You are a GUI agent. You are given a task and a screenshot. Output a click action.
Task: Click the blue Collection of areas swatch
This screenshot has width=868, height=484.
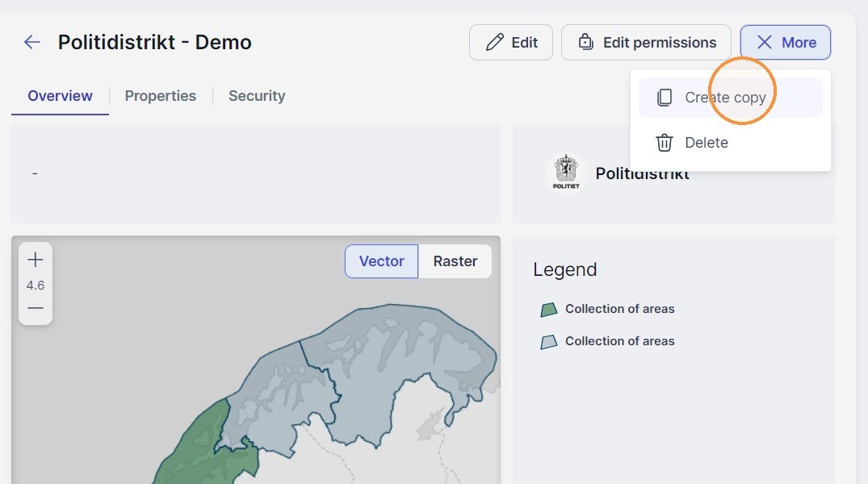tap(548, 342)
